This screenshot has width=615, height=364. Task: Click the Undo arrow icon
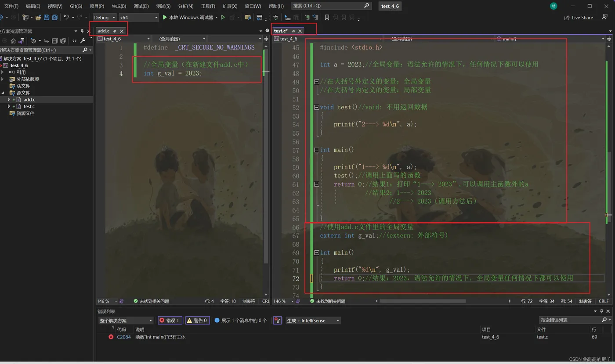coord(66,18)
